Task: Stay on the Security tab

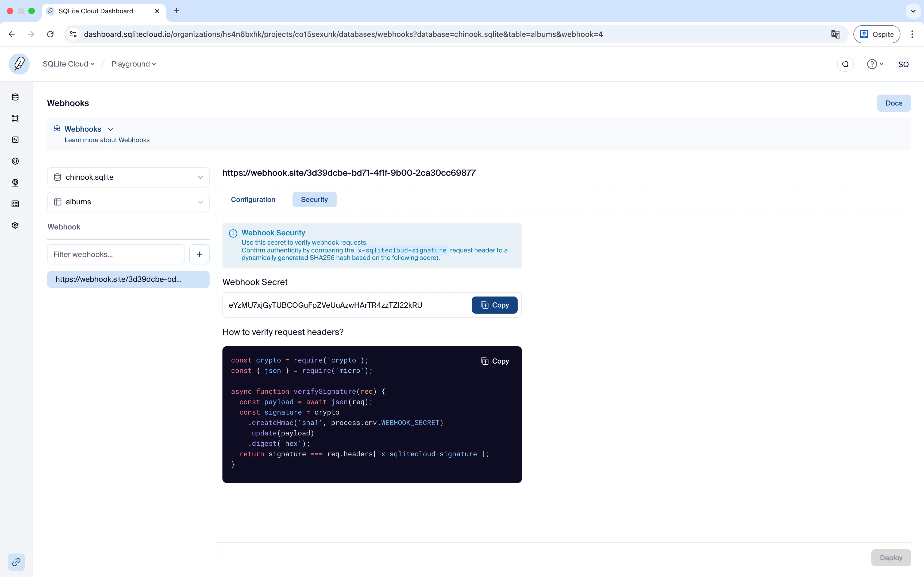Action: (314, 199)
